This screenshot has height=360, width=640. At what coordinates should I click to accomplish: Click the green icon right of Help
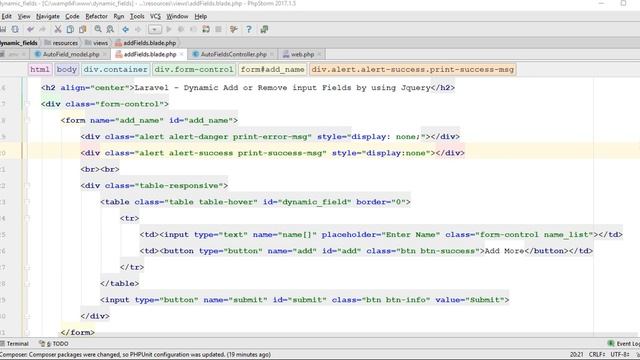coord(264,29)
